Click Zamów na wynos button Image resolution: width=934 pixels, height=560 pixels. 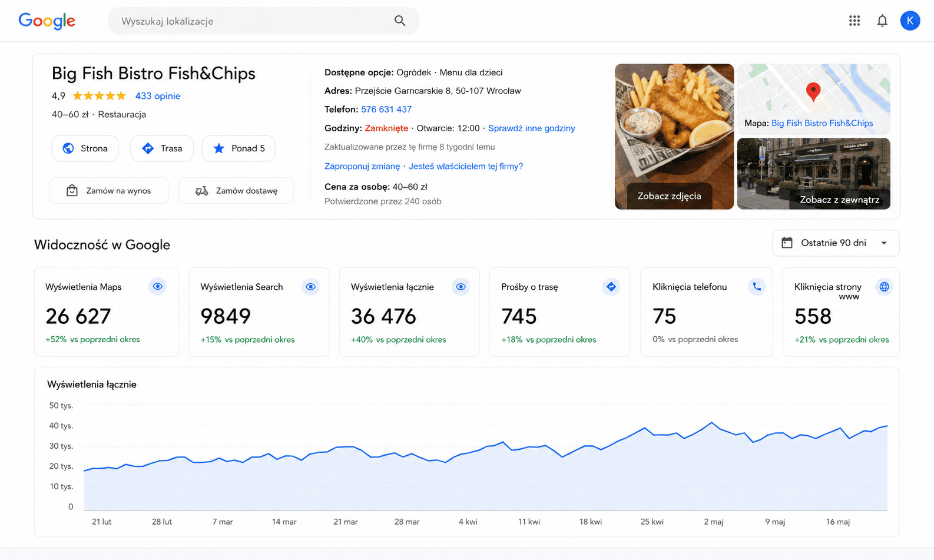pyautogui.click(x=109, y=191)
